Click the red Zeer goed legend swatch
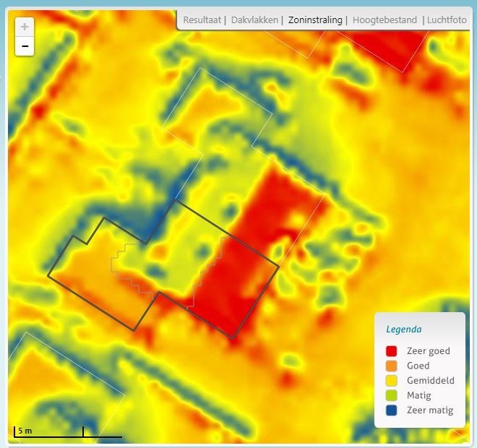Screen dimensions: 477x448 (x=392, y=351)
